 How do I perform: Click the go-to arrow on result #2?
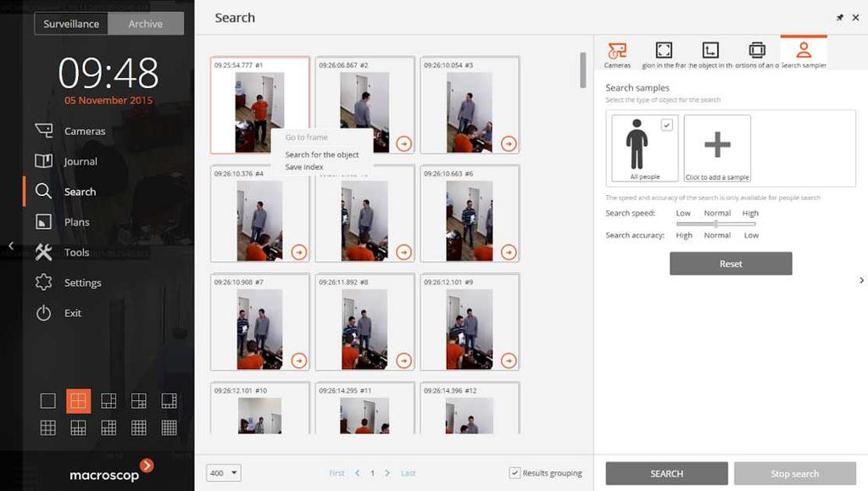[404, 144]
